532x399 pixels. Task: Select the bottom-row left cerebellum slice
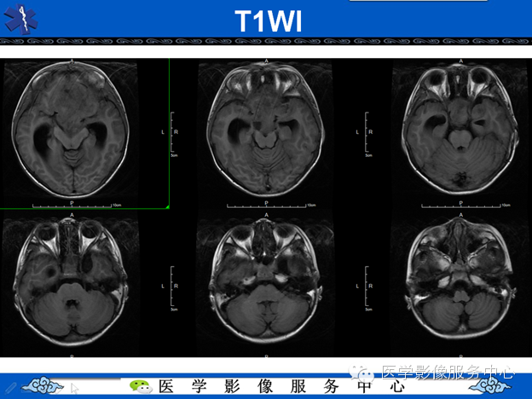click(71, 282)
